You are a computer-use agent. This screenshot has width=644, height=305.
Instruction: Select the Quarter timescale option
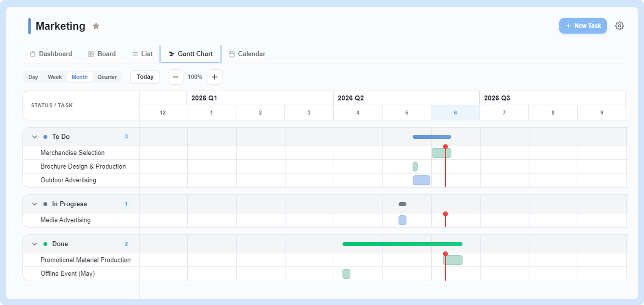(107, 77)
